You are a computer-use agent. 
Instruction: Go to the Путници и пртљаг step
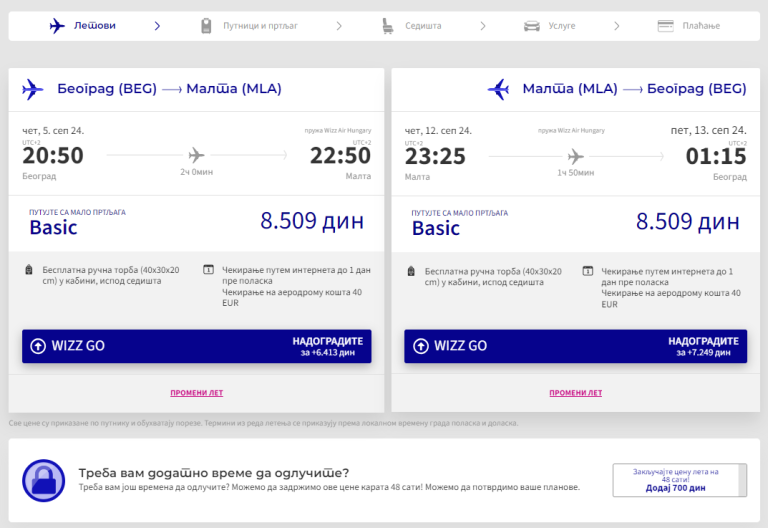tap(260, 26)
